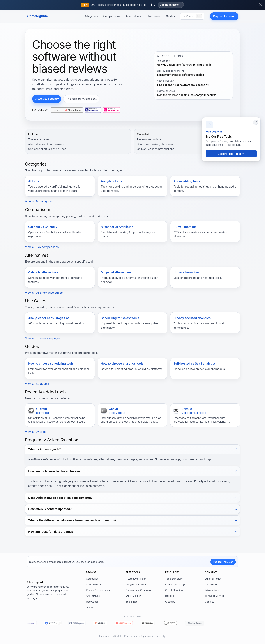Open Budget Calculator footer link

[136, 584]
